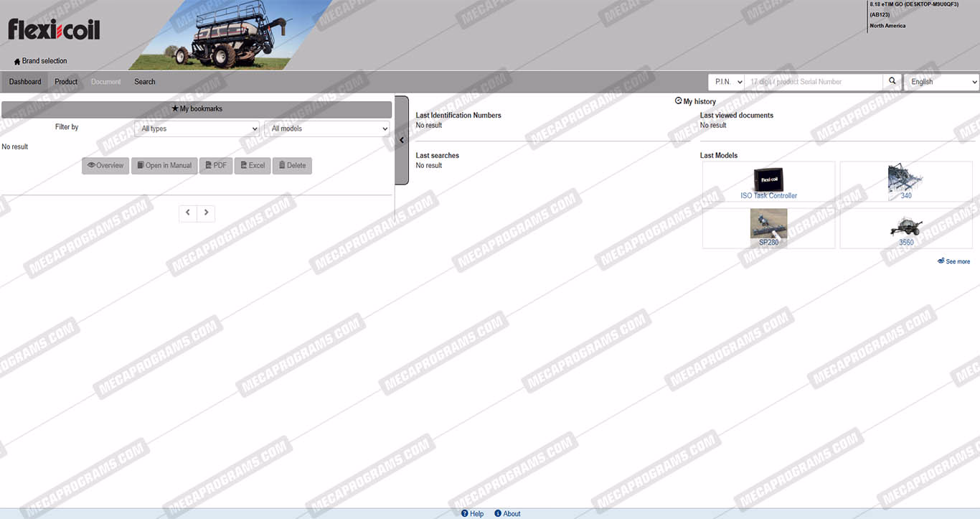Image resolution: width=980 pixels, height=519 pixels.
Task: Click the serial number input field
Action: point(813,82)
